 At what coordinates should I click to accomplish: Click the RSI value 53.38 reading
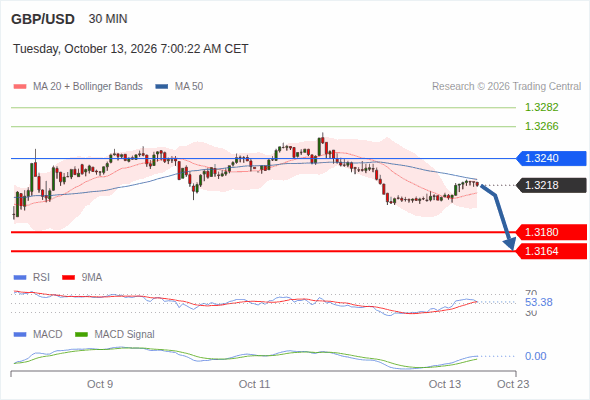[x=539, y=302]
